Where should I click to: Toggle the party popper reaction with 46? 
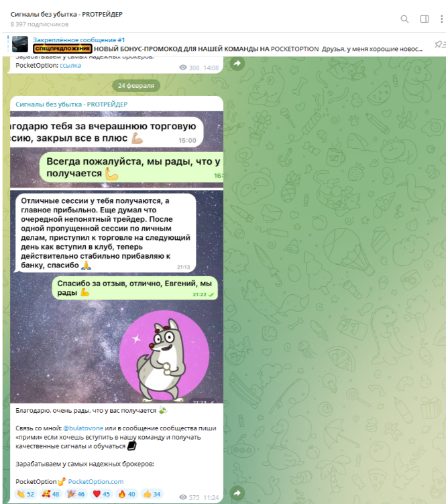pos(76,494)
